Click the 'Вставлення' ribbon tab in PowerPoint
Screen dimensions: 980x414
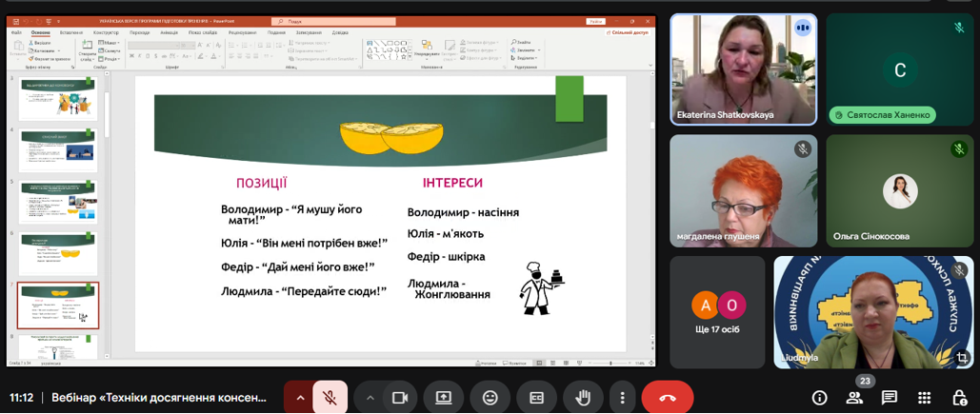click(70, 32)
